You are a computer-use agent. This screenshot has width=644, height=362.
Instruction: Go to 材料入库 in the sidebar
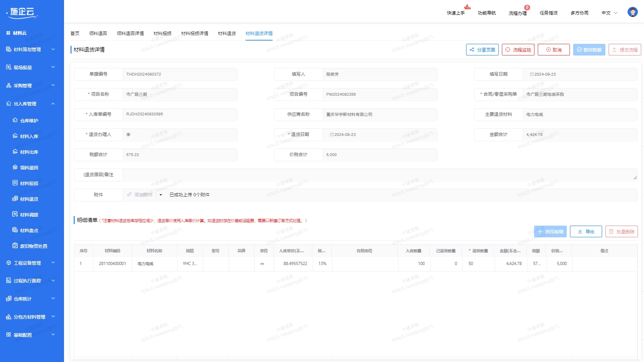coord(29,136)
